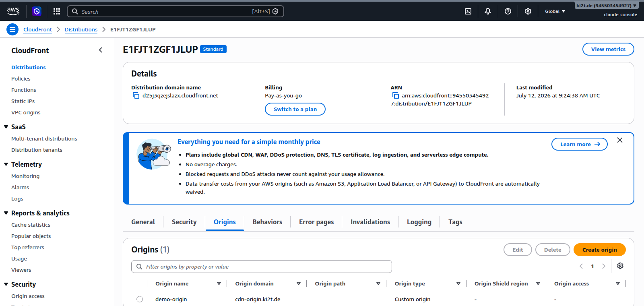Open the ki2t.de account menu
644x306 pixels.
606,6
